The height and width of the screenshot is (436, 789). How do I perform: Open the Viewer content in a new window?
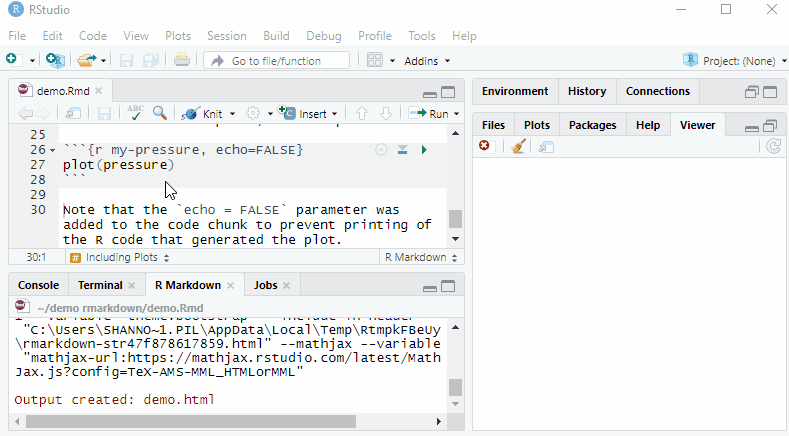[545, 147]
